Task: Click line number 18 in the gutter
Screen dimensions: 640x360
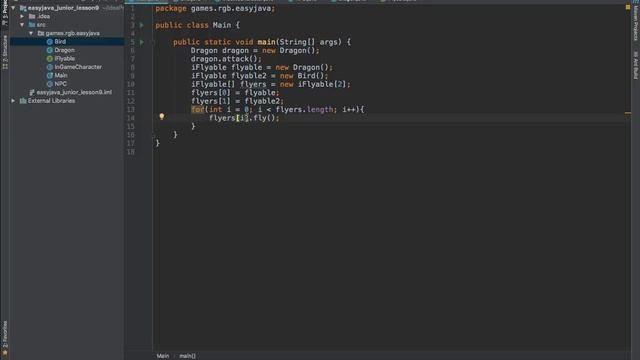Action: (x=131, y=152)
